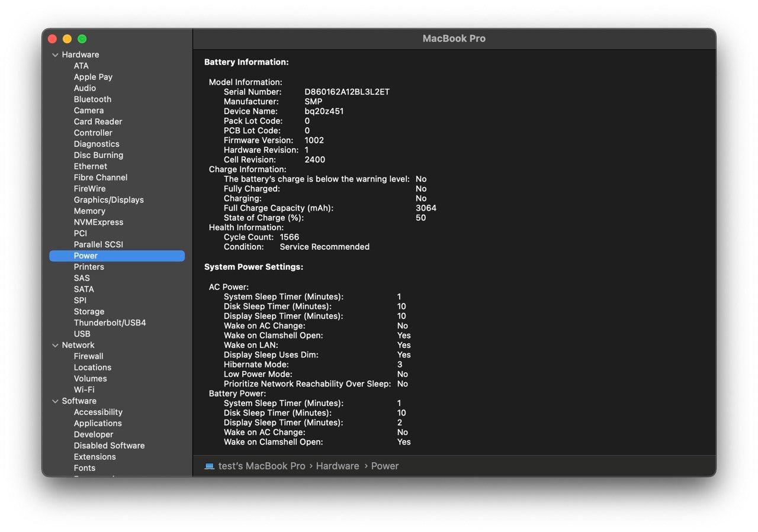
Task: Collapse the Hardware section
Action: [x=55, y=54]
